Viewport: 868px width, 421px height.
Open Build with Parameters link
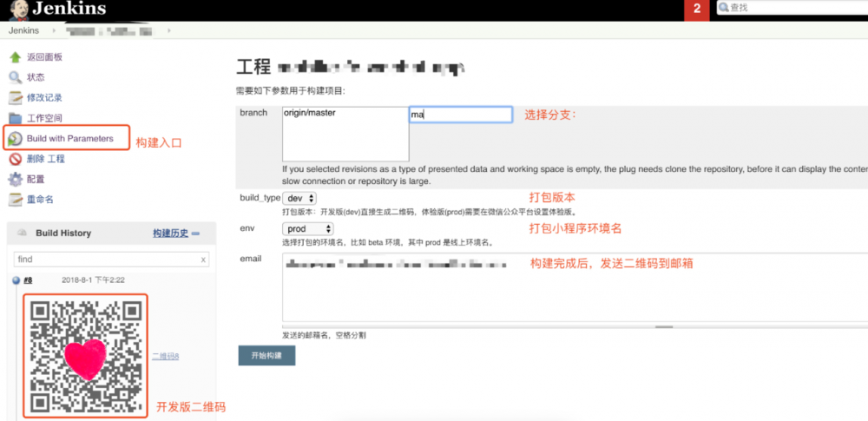pyautogui.click(x=69, y=139)
